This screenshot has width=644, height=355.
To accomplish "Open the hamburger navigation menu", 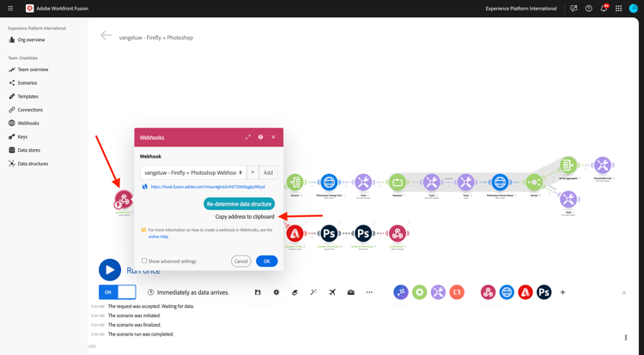I will coord(10,9).
